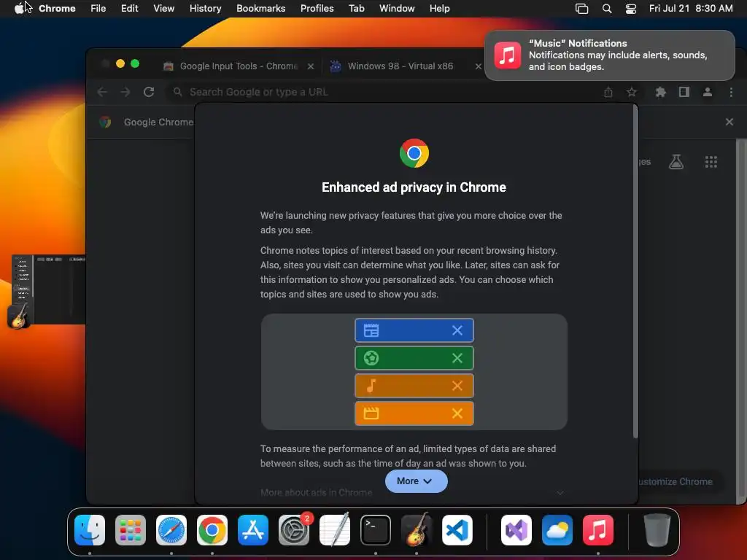Click the share page icon in the address bar
Image resolution: width=747 pixels, height=560 pixels.
pos(608,92)
